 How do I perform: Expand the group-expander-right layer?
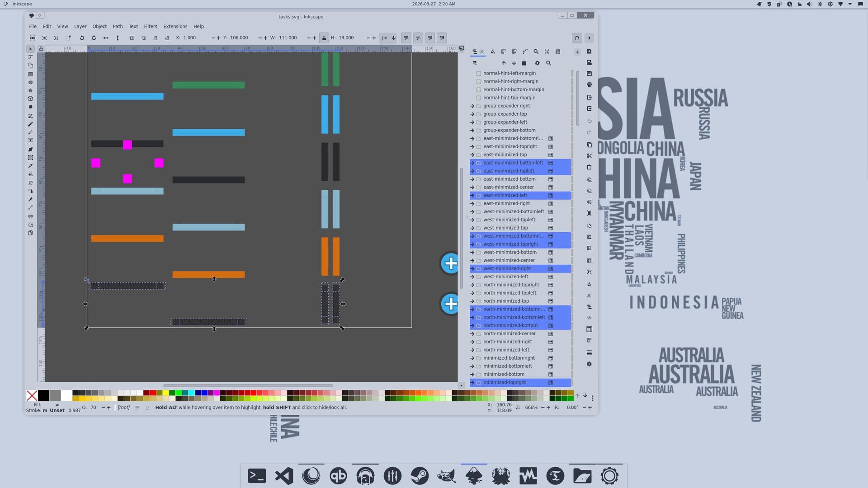point(472,106)
